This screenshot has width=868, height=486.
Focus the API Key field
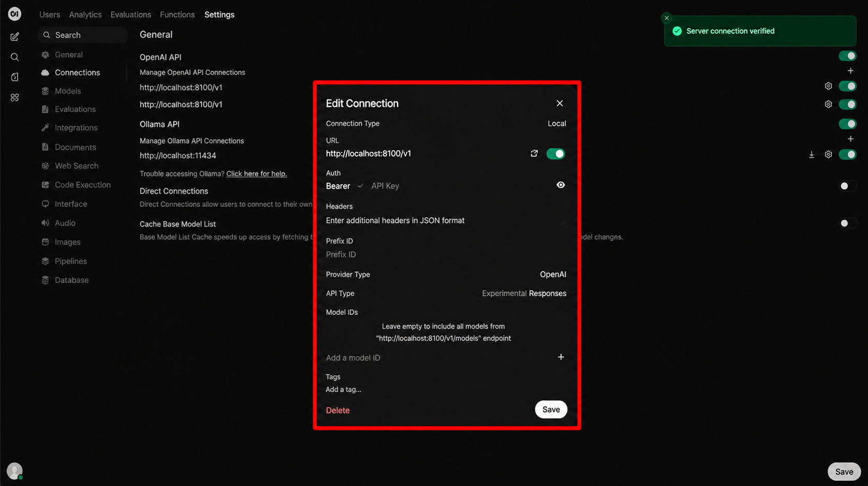(461, 186)
